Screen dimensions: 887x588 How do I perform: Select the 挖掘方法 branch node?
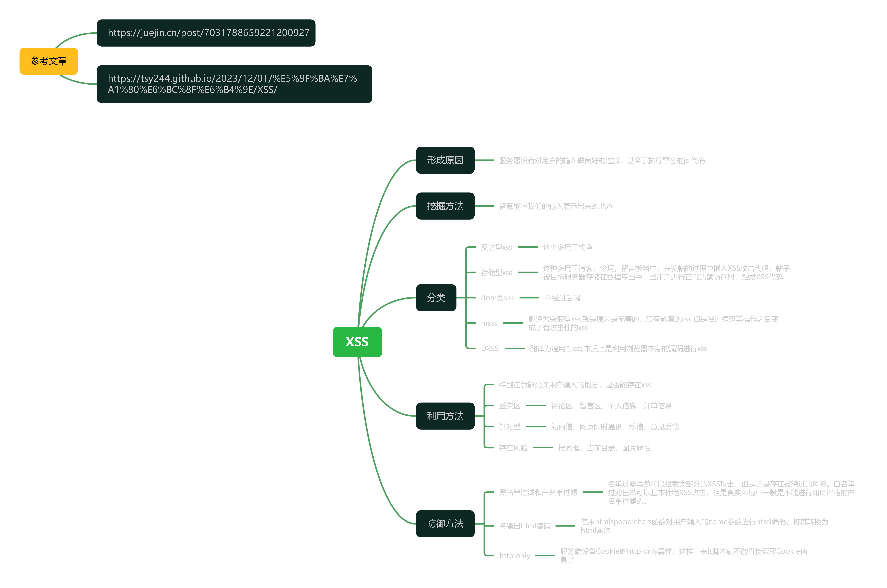coord(445,206)
